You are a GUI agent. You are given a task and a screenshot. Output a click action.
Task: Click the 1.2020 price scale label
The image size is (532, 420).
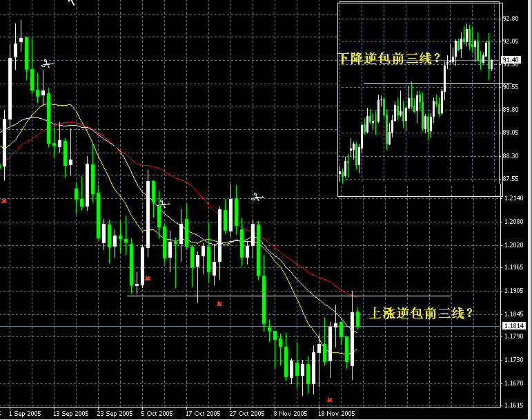(513, 245)
